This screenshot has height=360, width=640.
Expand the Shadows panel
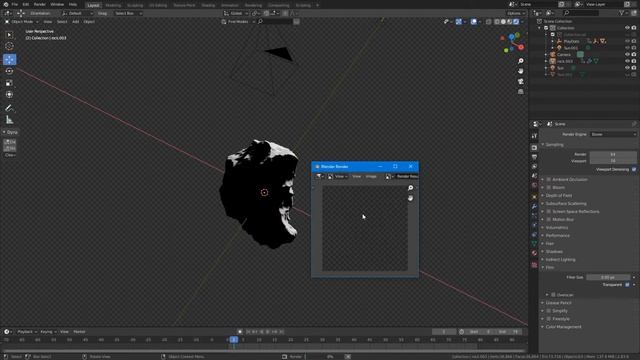pyautogui.click(x=554, y=251)
